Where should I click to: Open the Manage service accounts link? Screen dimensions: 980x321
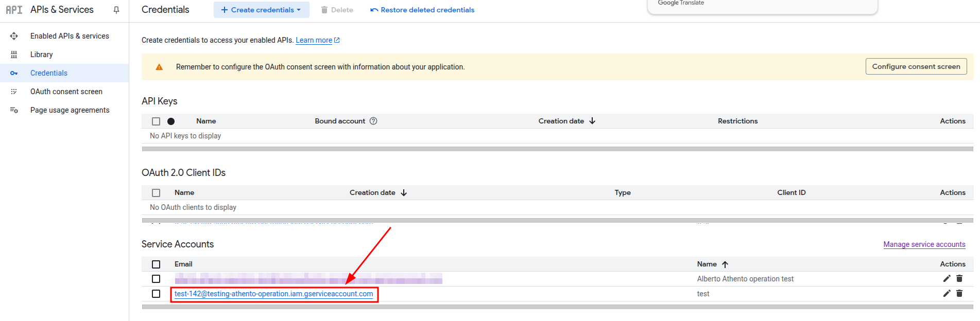[924, 244]
